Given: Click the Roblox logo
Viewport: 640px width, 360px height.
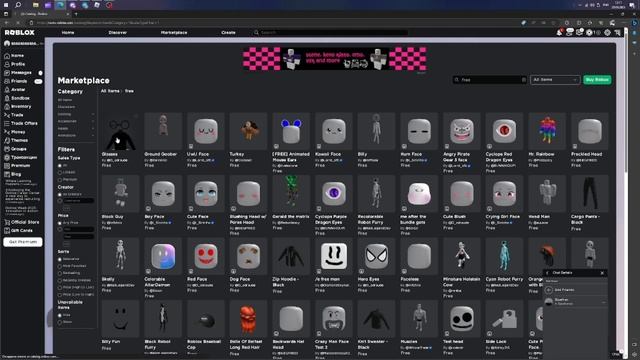Looking at the screenshot, I should pyautogui.click(x=20, y=32).
